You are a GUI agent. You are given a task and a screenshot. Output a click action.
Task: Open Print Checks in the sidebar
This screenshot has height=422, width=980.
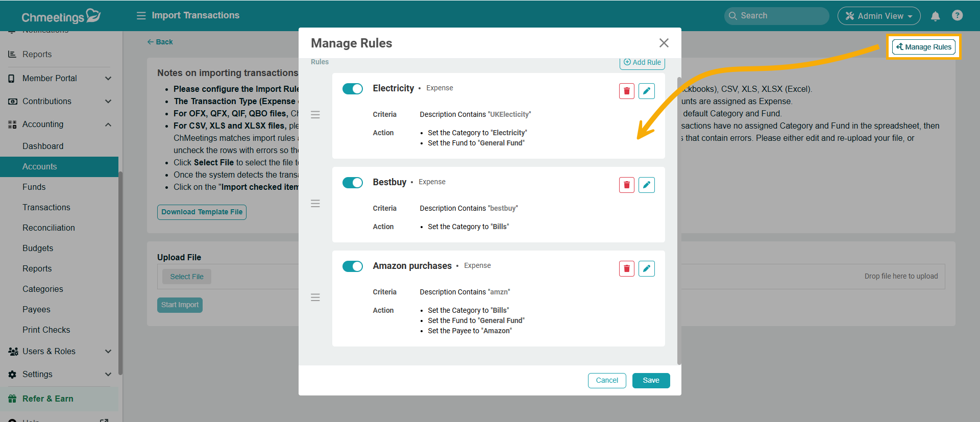[46, 330]
